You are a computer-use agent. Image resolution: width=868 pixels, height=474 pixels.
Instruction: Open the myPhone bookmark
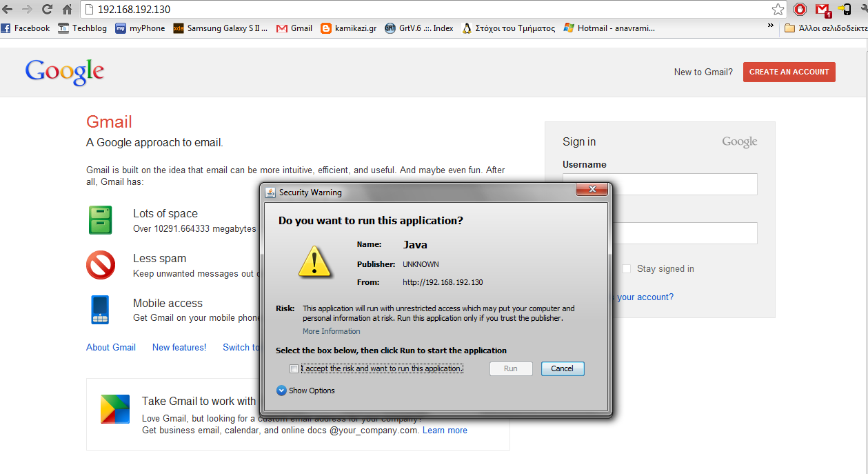pos(140,28)
